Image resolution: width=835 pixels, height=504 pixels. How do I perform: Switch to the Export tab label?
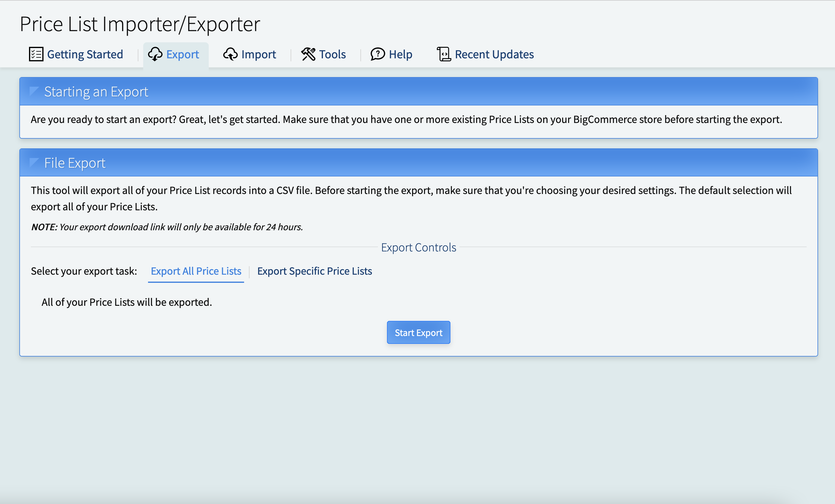[x=183, y=54]
